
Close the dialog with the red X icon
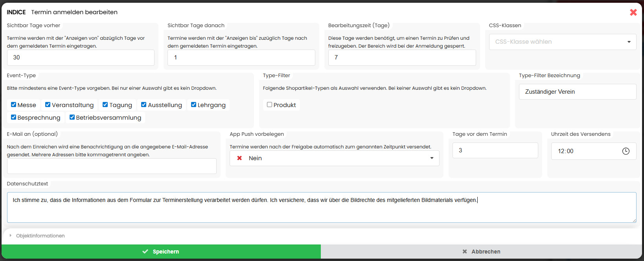click(633, 12)
